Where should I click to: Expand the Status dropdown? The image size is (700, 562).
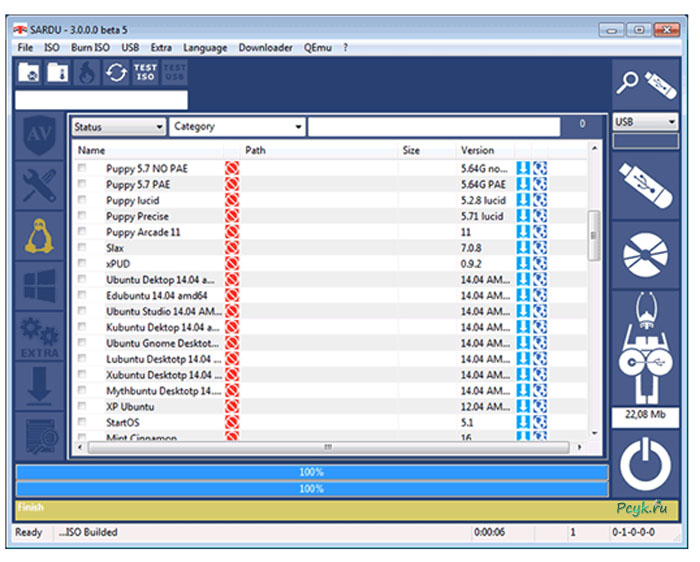tap(118, 127)
